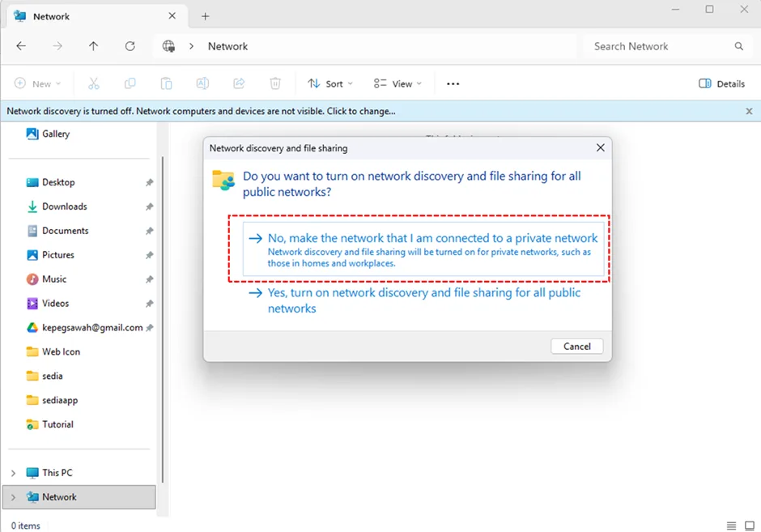Select the Cut icon in the toolbar

[94, 83]
